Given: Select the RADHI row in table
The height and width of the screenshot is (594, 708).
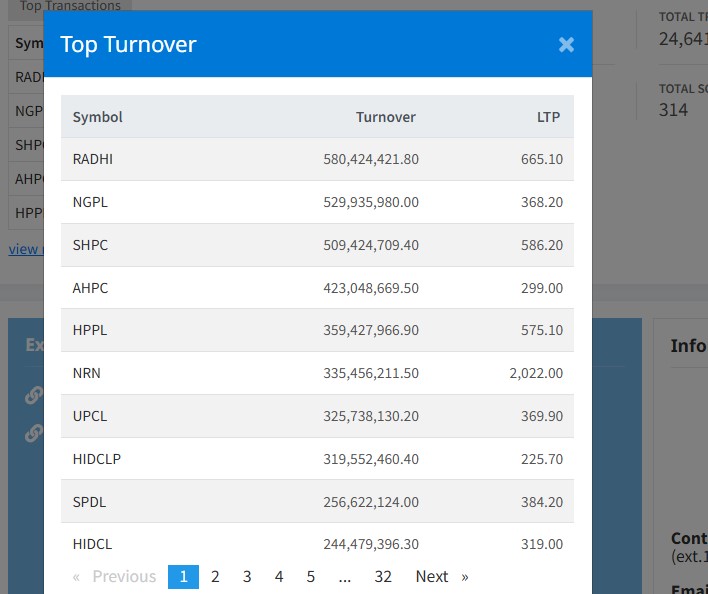Looking at the screenshot, I should 317,159.
